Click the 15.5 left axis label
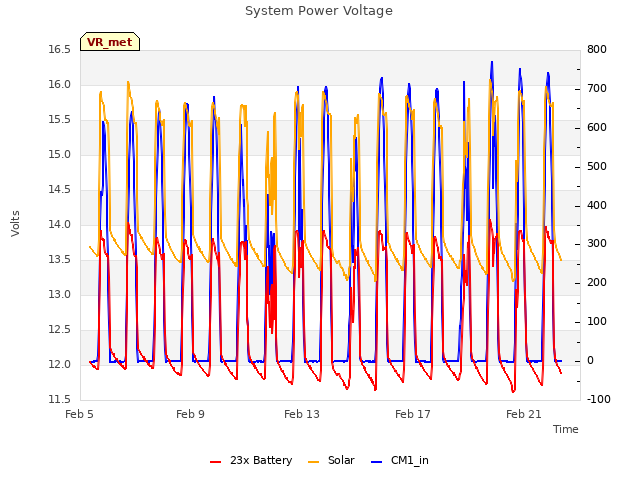Viewport: 640px width, 480px height. pyautogui.click(x=60, y=120)
